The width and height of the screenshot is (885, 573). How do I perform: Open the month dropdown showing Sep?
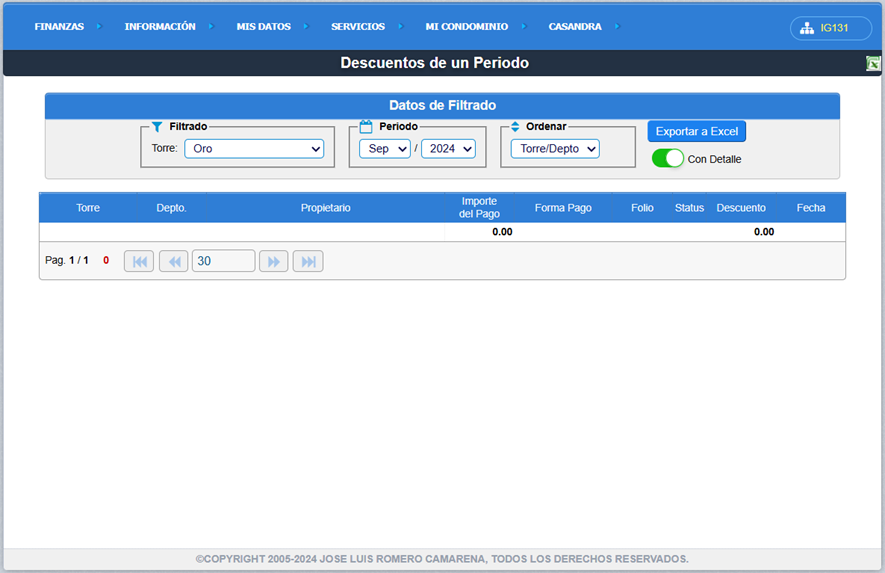tap(384, 149)
